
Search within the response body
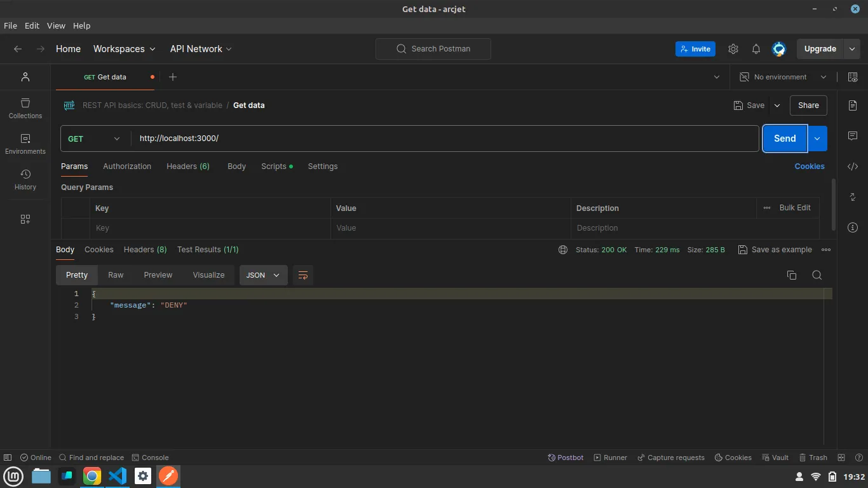[x=817, y=275]
